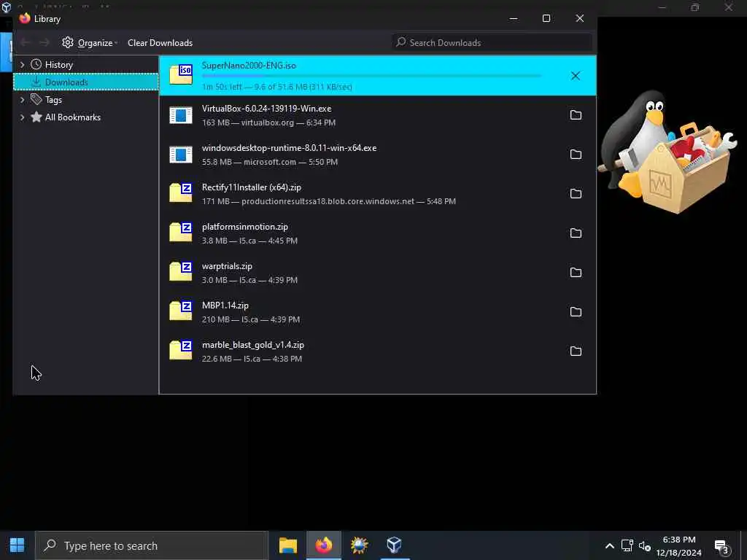The height and width of the screenshot is (560, 747).
Task: Show windowsdesktop-runtime-8.0.11-win-x64.exe in its folder
Action: tap(576, 155)
